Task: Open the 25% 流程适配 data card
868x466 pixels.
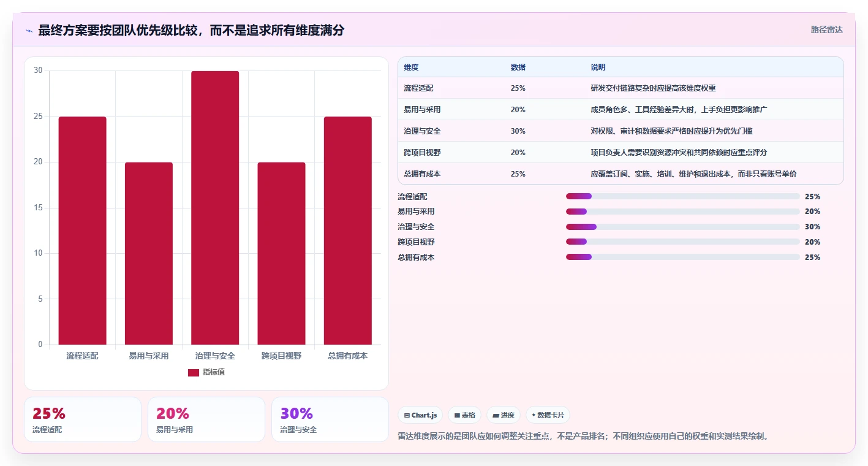Action: [x=83, y=419]
